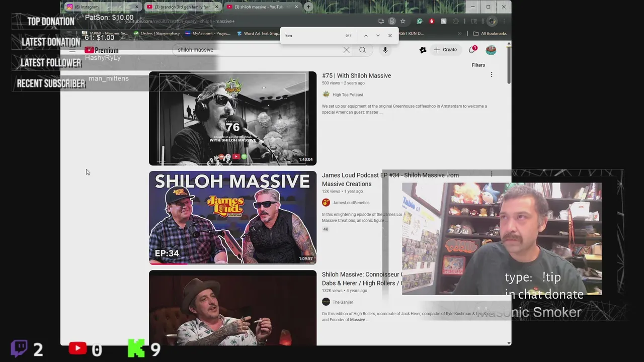
Task: Open the MyAccount bookmark
Action: click(208, 34)
